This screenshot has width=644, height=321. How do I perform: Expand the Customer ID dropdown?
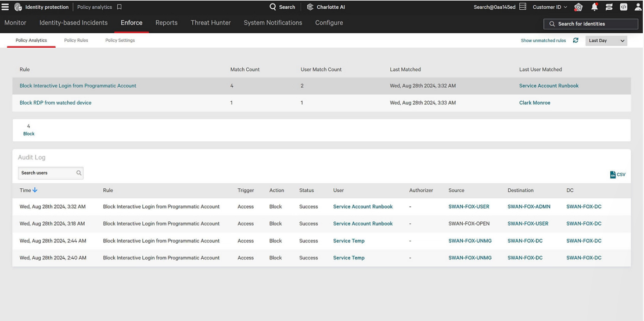(x=550, y=7)
